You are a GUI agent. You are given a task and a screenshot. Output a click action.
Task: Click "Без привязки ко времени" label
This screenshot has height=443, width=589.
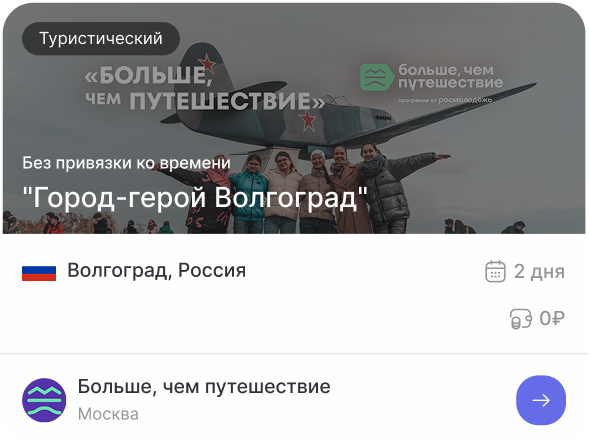[x=126, y=163]
